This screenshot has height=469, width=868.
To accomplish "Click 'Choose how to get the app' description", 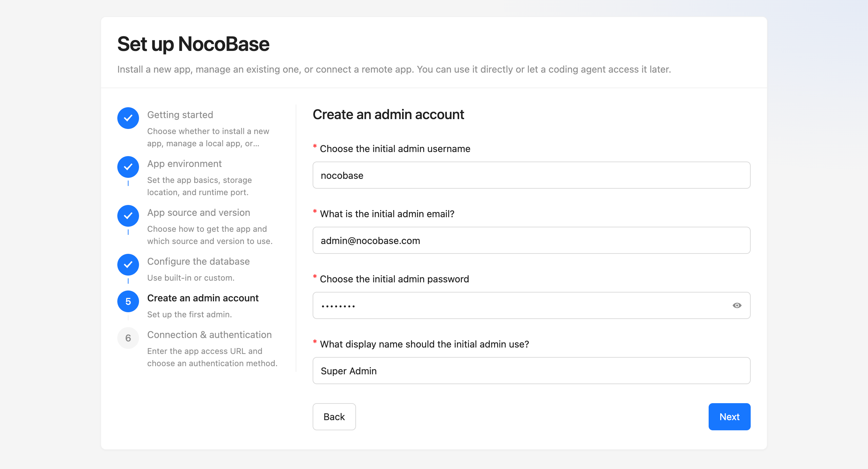I will [x=210, y=235].
